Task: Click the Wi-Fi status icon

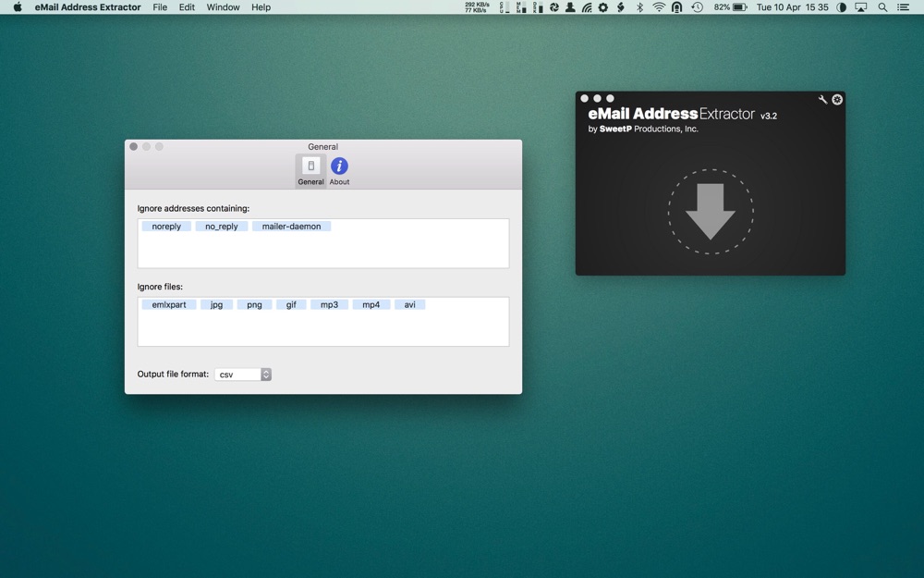Action: 659,7
